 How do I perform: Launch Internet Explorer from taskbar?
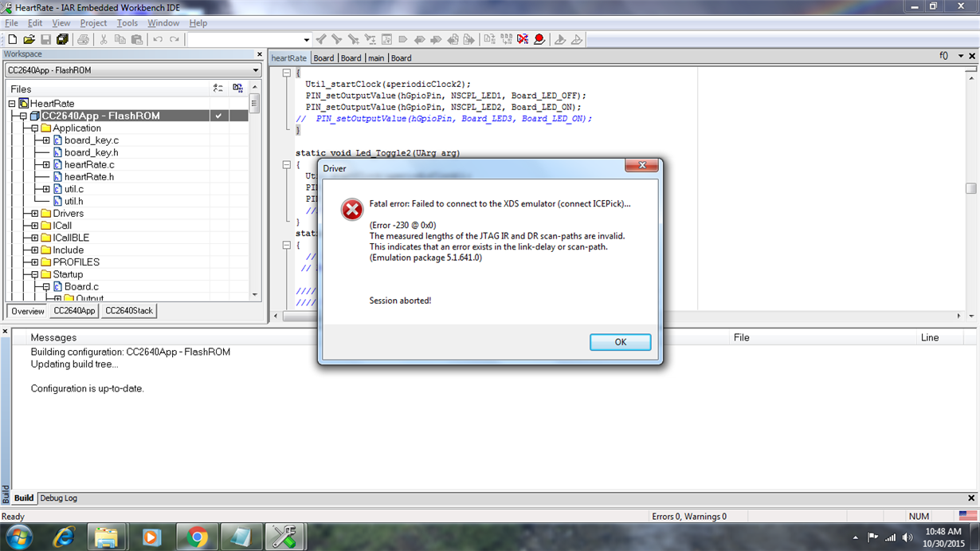[64, 537]
